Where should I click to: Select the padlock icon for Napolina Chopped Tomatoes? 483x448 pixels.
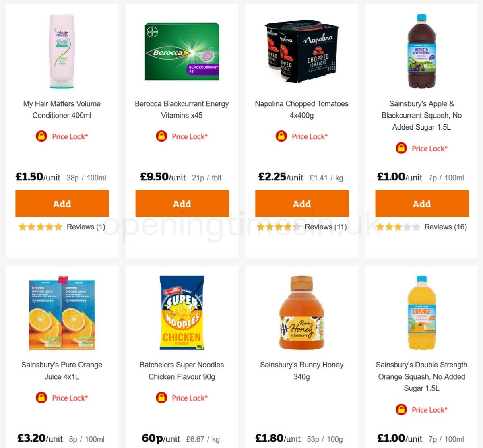pos(282,136)
